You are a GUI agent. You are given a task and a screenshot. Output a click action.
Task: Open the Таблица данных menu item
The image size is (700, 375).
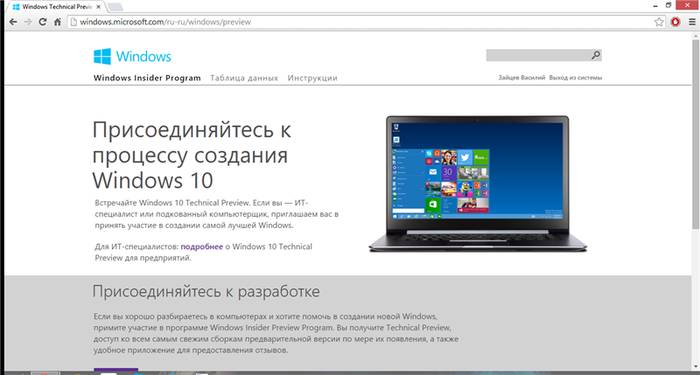pyautogui.click(x=244, y=78)
